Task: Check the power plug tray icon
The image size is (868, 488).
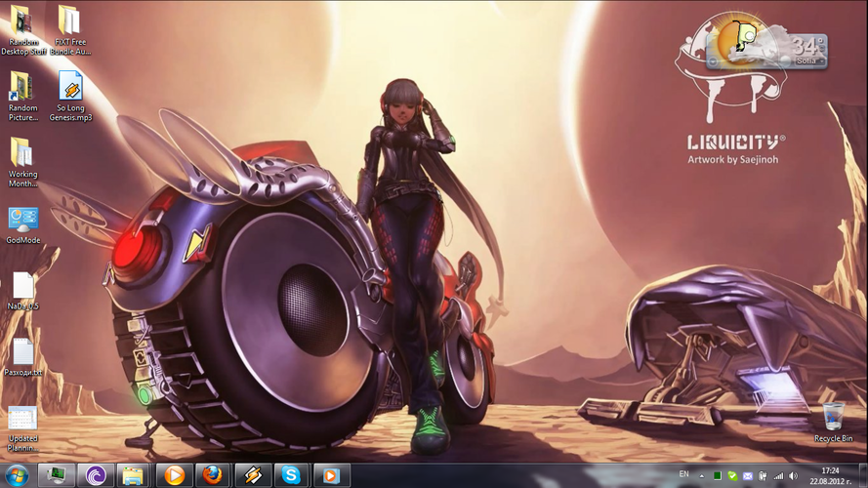Action: tap(763, 476)
